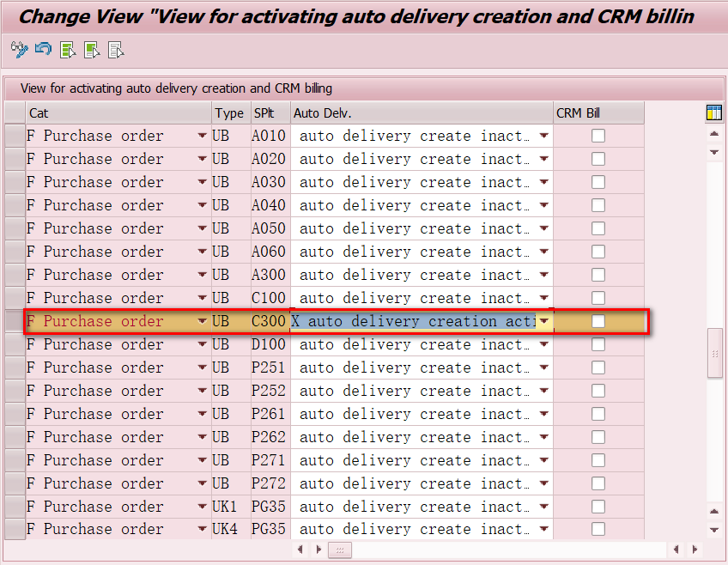Enable CRM Bill for plant A030
Viewport: 728px width, 565px height.
click(x=598, y=182)
